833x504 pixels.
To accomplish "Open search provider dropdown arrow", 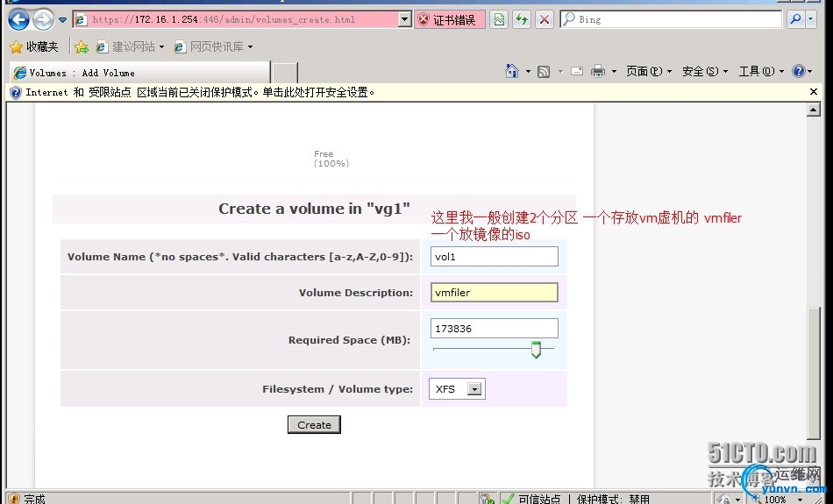I will click(811, 19).
